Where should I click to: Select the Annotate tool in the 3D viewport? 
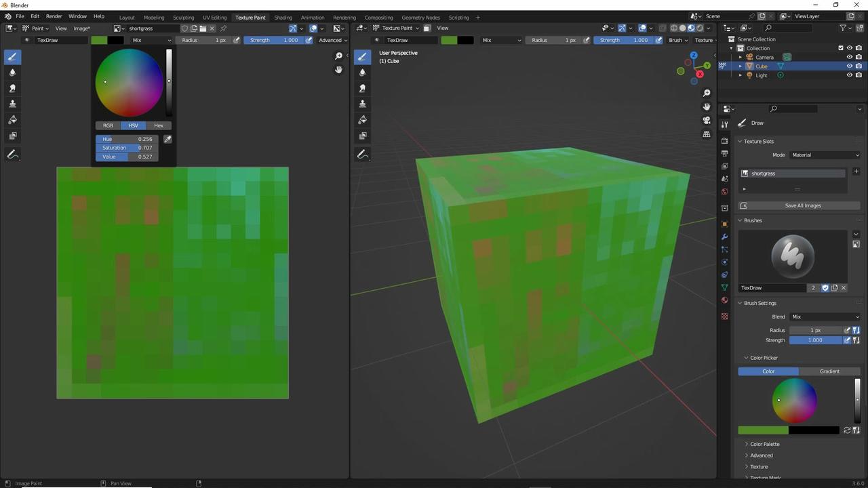[362, 154]
